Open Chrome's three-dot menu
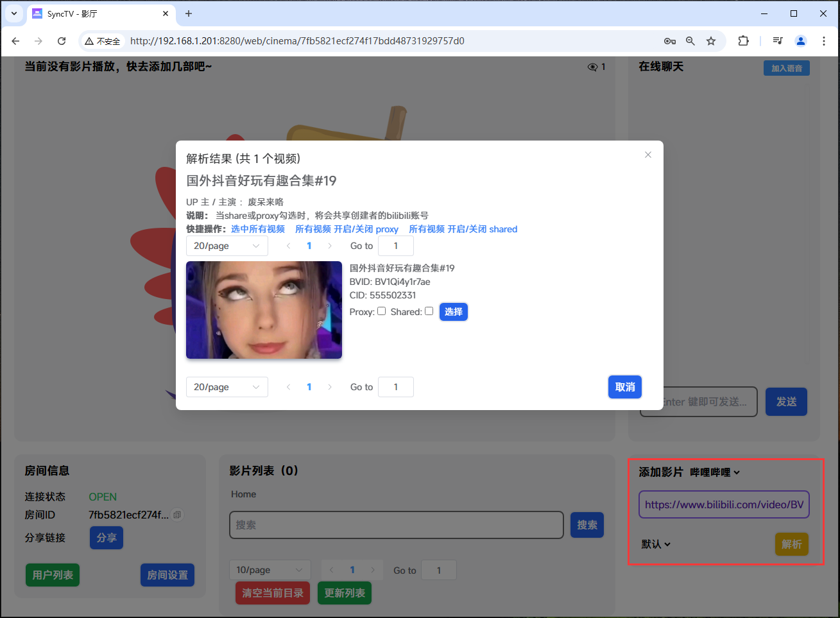This screenshot has width=840, height=618. click(824, 40)
